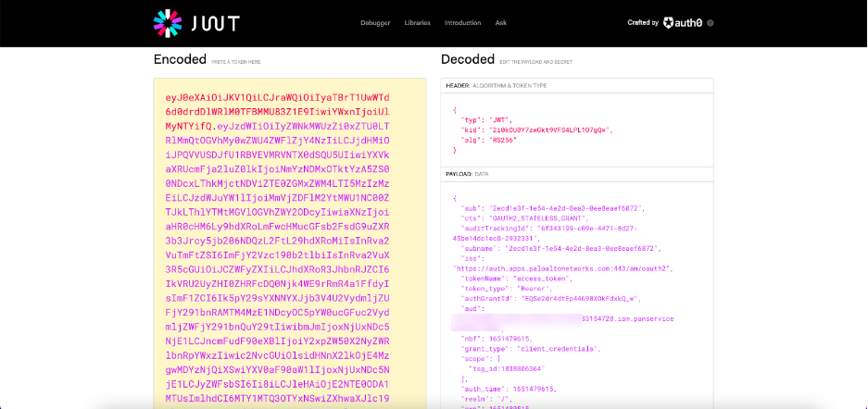Click the small round icon beside Auth0
The image size is (868, 409).
point(711,22)
